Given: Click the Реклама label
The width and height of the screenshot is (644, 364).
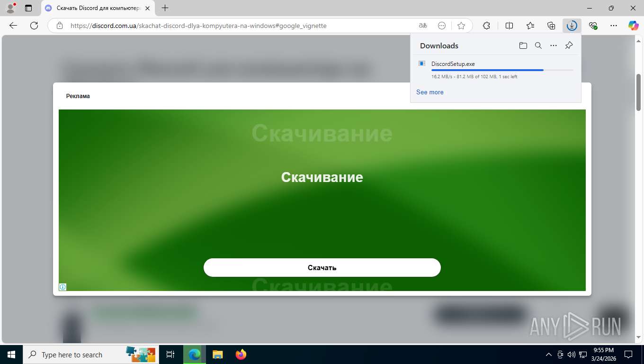Looking at the screenshot, I should click(78, 96).
